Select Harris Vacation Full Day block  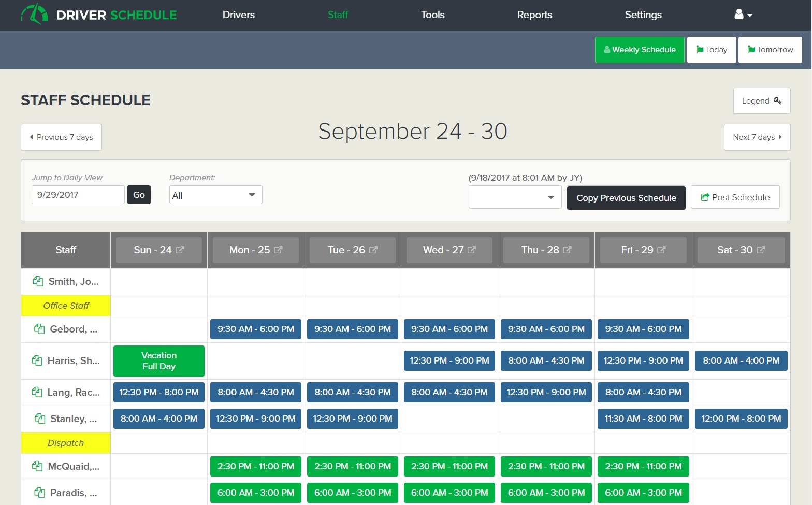[x=159, y=361]
